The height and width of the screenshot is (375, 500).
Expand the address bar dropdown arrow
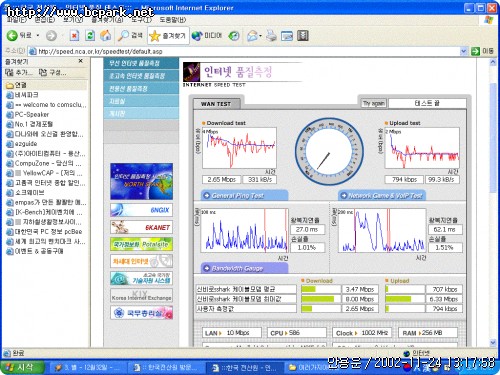click(x=463, y=51)
